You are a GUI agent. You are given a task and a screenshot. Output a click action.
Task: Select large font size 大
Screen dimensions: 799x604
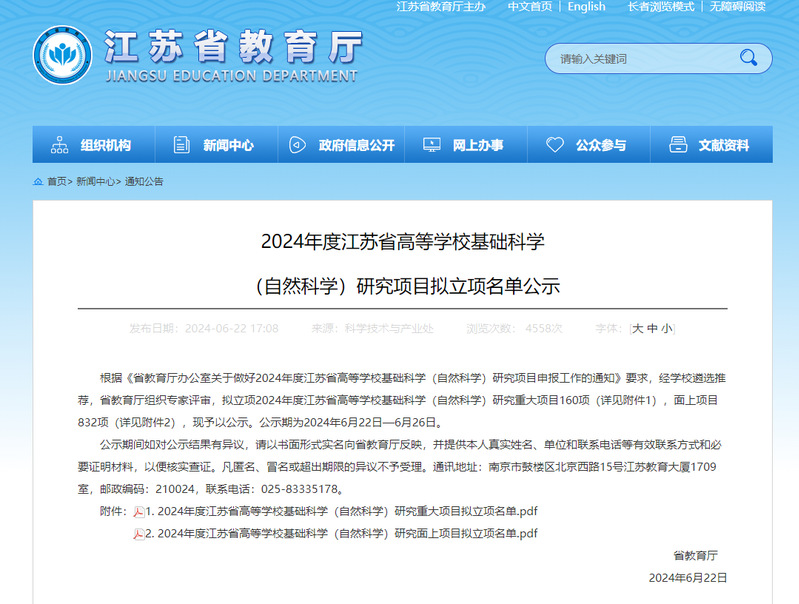(x=638, y=328)
